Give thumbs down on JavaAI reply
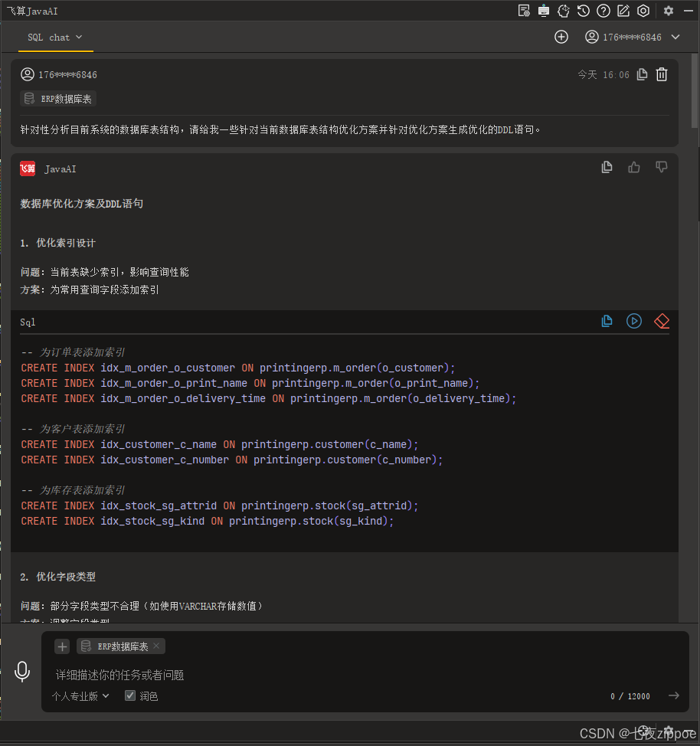Screen dimensions: 700x746 tap(661, 166)
